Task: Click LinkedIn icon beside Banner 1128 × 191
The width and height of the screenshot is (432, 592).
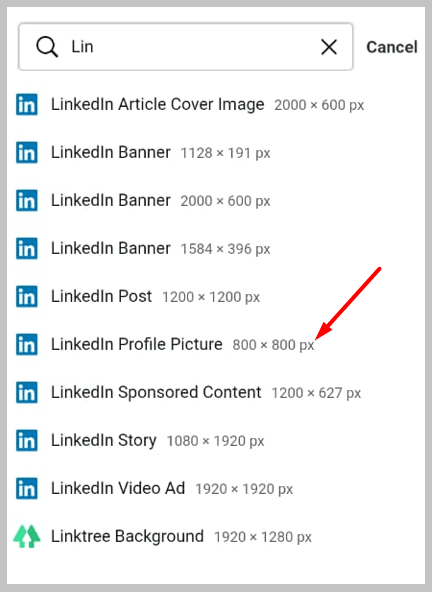Action: click(x=27, y=153)
